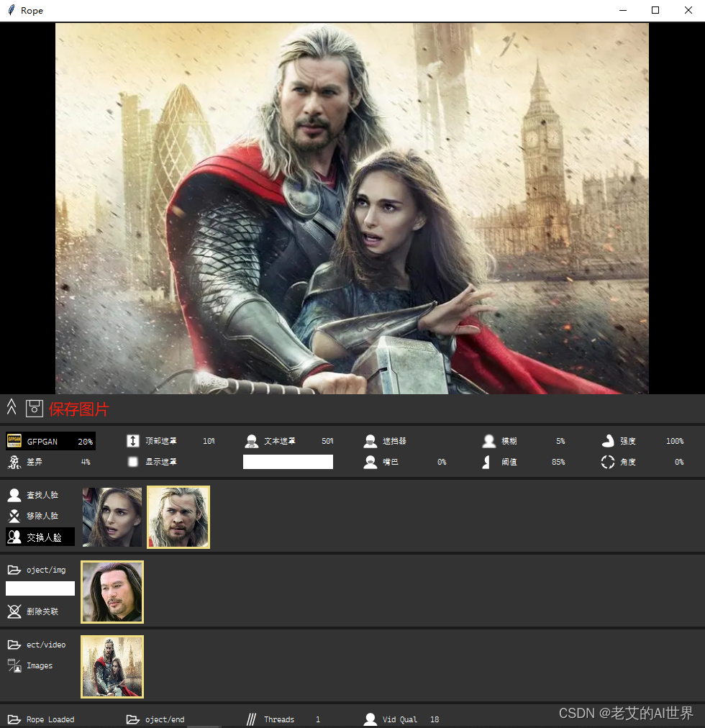Click the Vid Qual value 18
The width and height of the screenshot is (705, 728).
(x=435, y=719)
